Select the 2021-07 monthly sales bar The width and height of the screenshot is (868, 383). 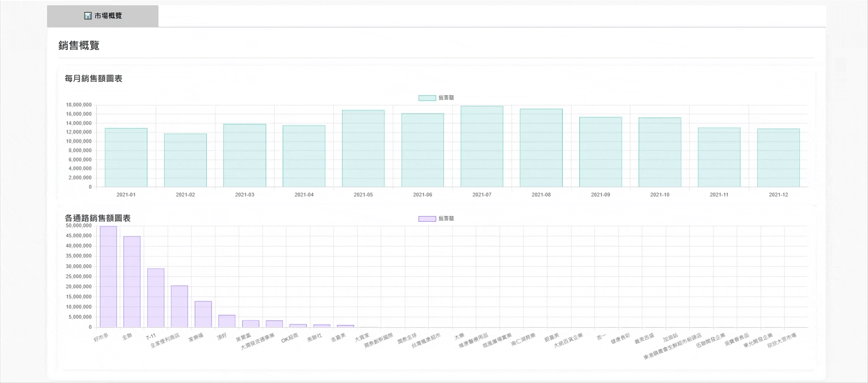coord(482,147)
